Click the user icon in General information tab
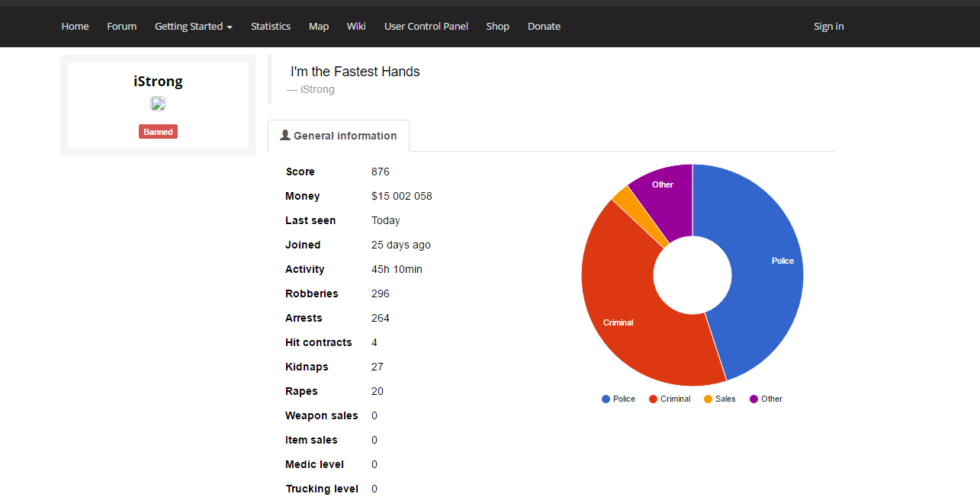 [x=285, y=135]
